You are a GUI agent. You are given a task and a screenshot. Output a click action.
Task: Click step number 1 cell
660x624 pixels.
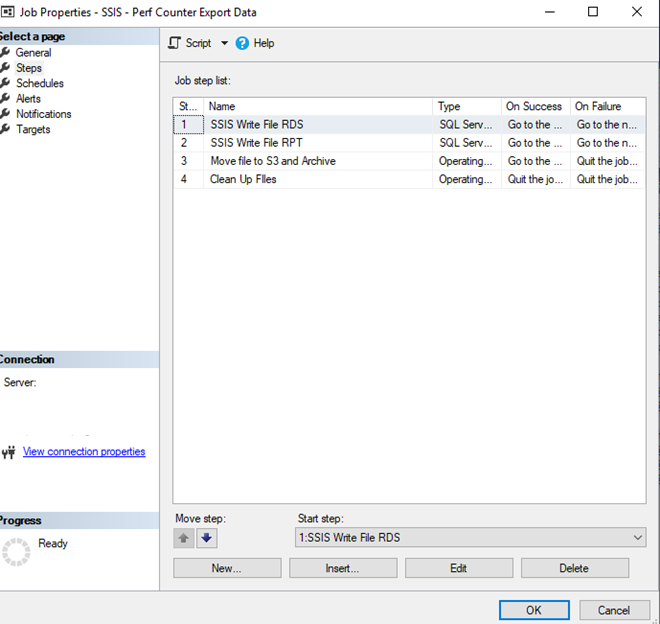pos(188,125)
